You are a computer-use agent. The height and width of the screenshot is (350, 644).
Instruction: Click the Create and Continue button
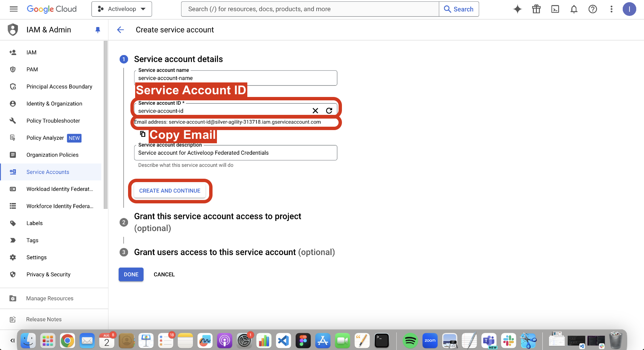[170, 191]
